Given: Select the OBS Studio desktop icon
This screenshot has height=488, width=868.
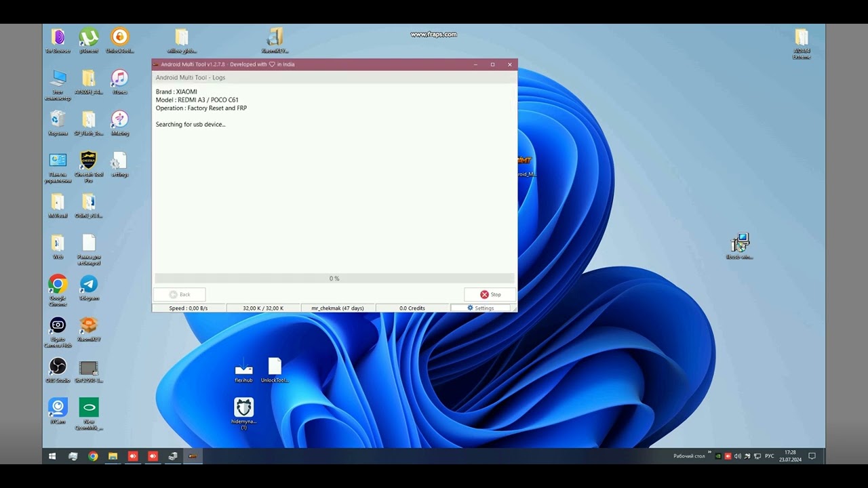Looking at the screenshot, I should tap(58, 371).
